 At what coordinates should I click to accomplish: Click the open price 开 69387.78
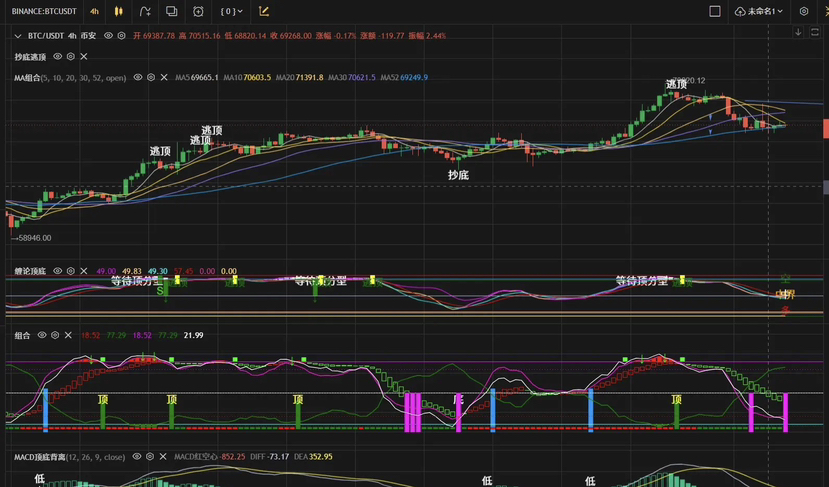tap(154, 36)
